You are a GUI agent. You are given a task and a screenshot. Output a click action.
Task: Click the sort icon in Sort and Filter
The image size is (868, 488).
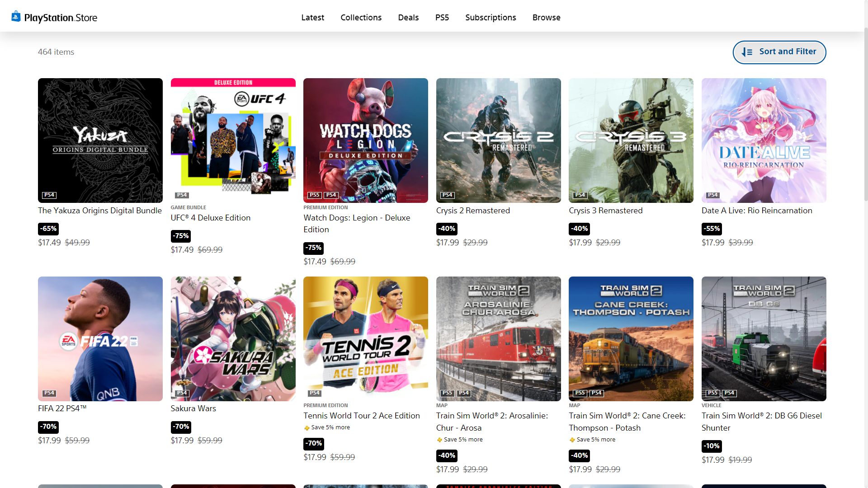(x=747, y=52)
